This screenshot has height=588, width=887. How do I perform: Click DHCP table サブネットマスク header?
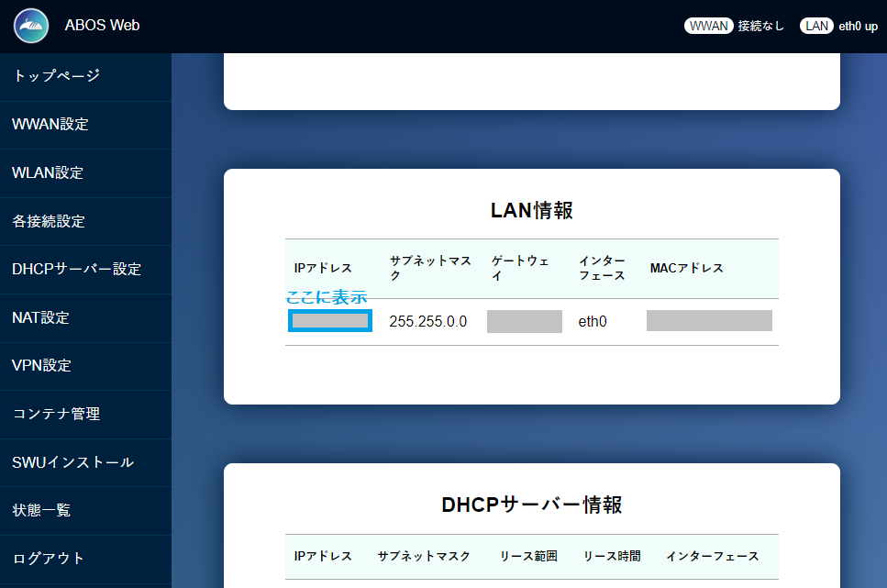pyautogui.click(x=424, y=556)
